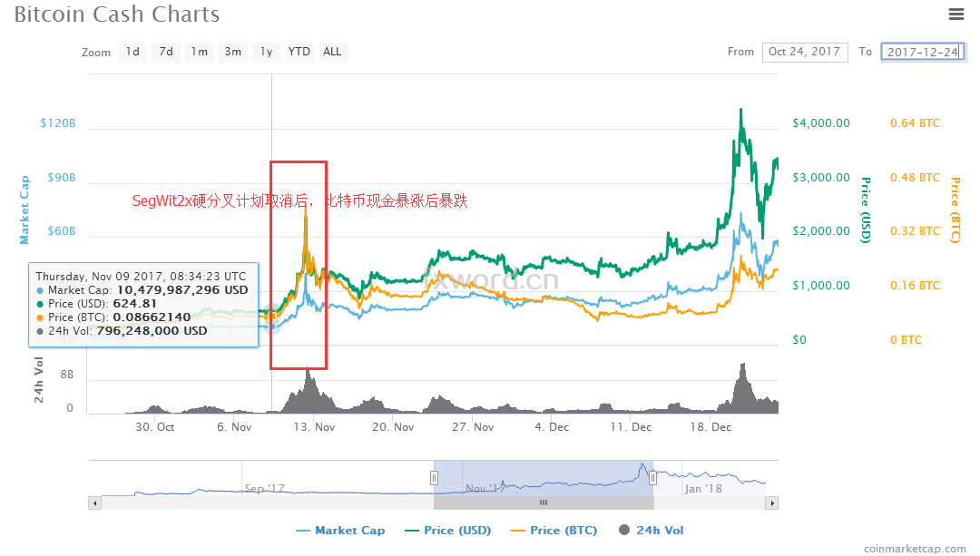Image resolution: width=980 pixels, height=556 pixels.
Task: Click the coinmarketcap.com credit link
Action: (915, 549)
